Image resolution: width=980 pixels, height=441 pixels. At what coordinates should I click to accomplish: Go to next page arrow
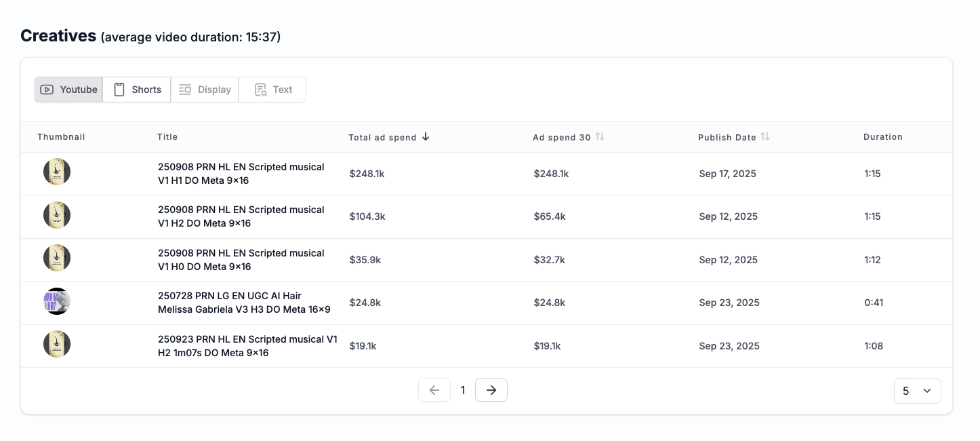[x=491, y=390]
